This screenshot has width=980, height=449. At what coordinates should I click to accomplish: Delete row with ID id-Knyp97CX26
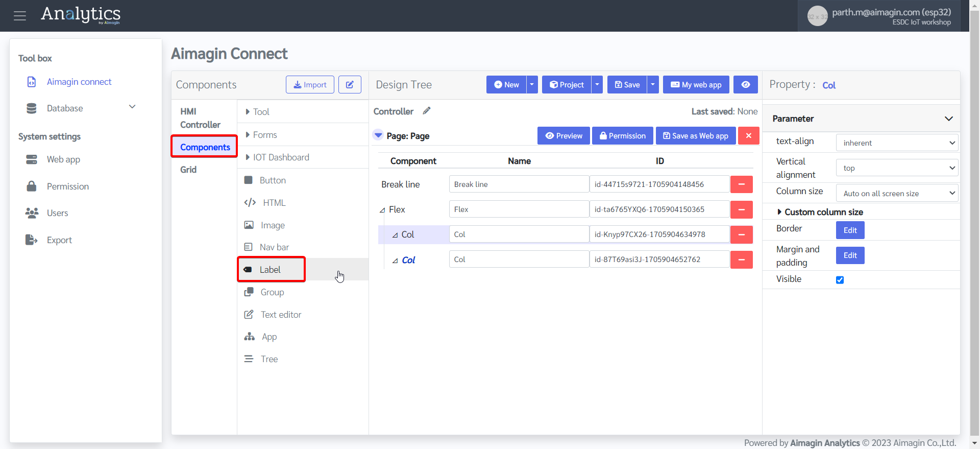click(742, 234)
